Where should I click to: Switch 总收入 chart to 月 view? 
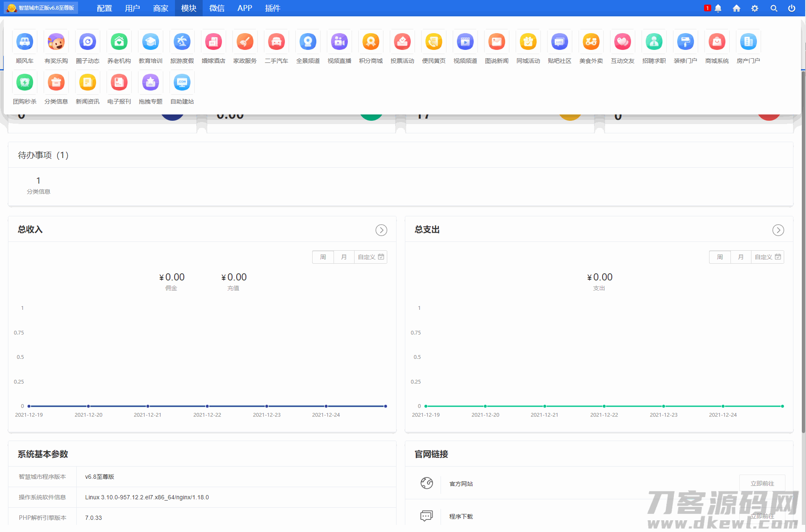pos(344,257)
